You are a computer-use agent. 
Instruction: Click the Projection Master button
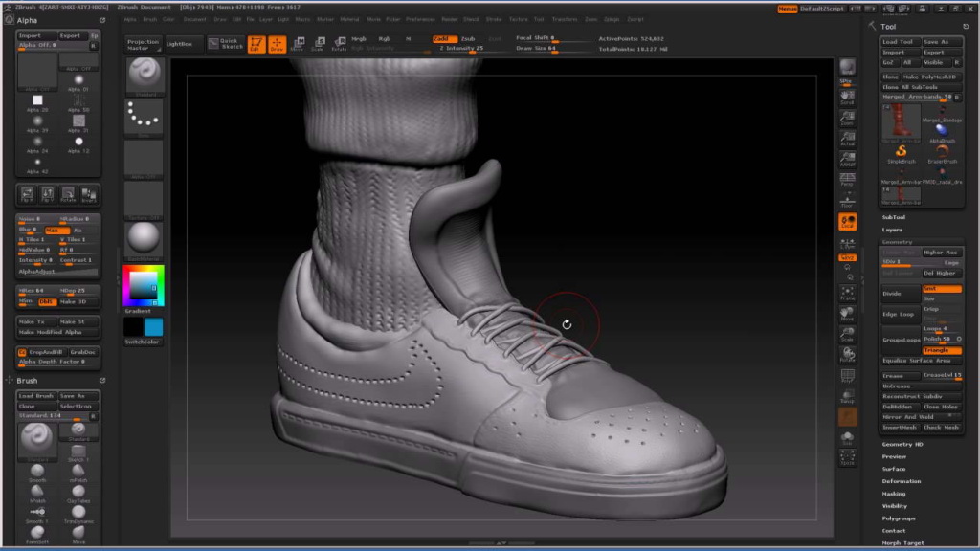coord(143,44)
